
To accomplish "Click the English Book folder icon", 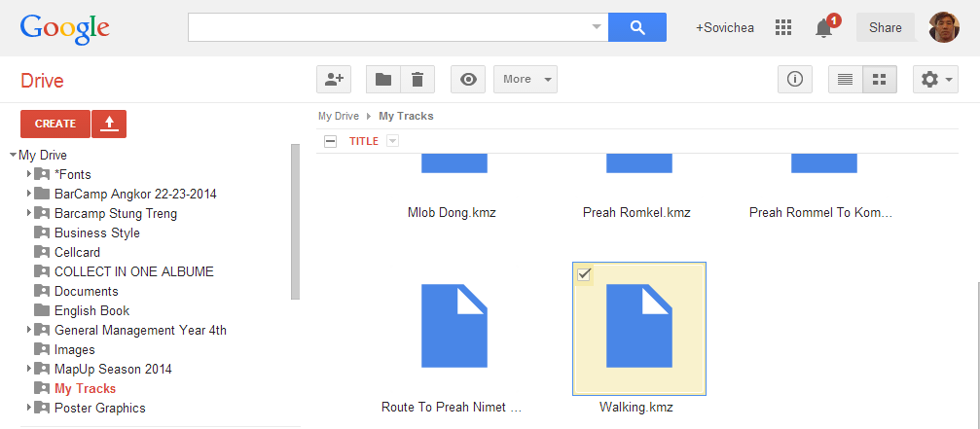I will click(x=42, y=310).
